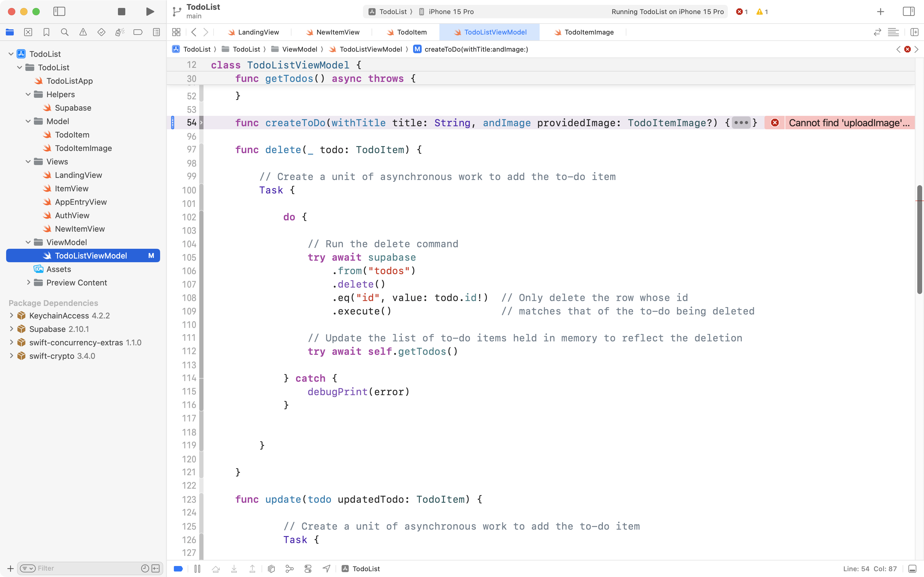
Task: Open the Test navigator
Action: coord(101,32)
